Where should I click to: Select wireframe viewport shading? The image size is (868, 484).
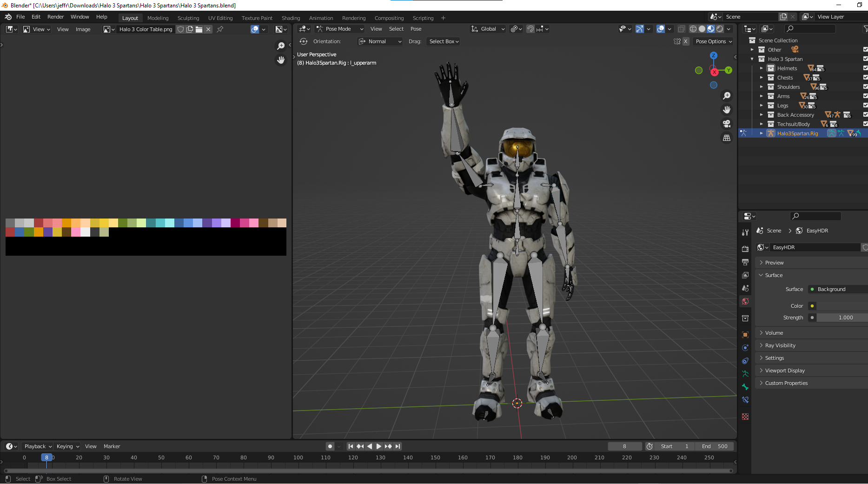point(693,29)
